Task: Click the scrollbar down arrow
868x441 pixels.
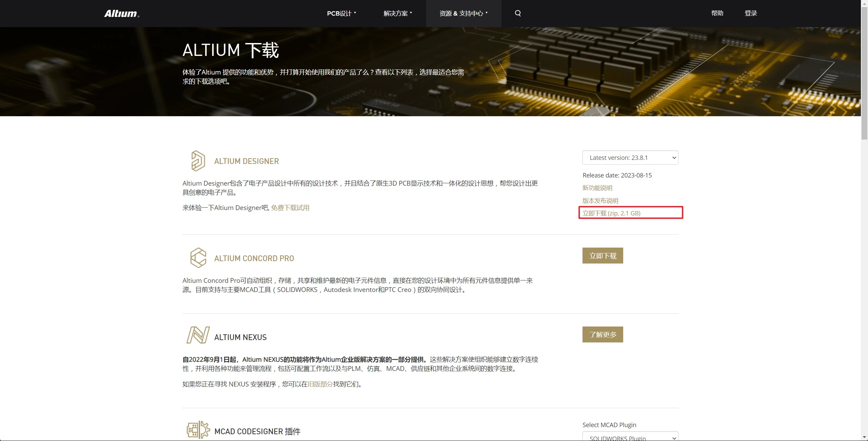Action: [864, 437]
